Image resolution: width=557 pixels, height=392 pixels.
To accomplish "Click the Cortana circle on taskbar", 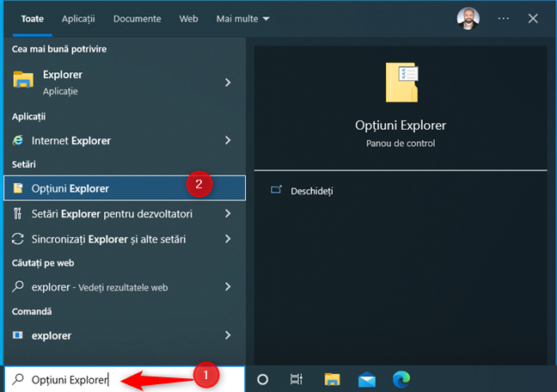I will click(x=262, y=379).
